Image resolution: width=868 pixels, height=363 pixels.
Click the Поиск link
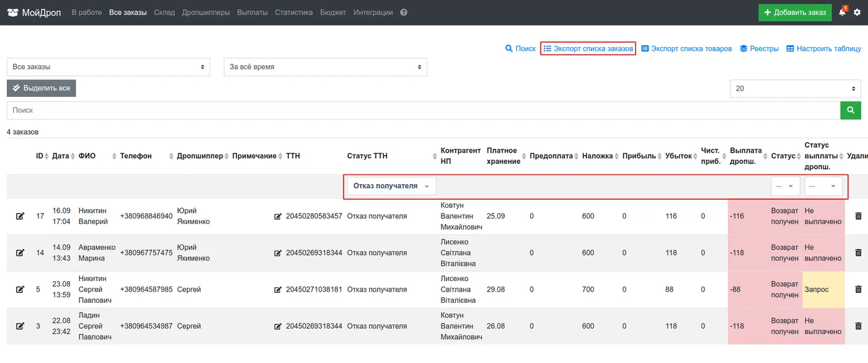click(521, 48)
